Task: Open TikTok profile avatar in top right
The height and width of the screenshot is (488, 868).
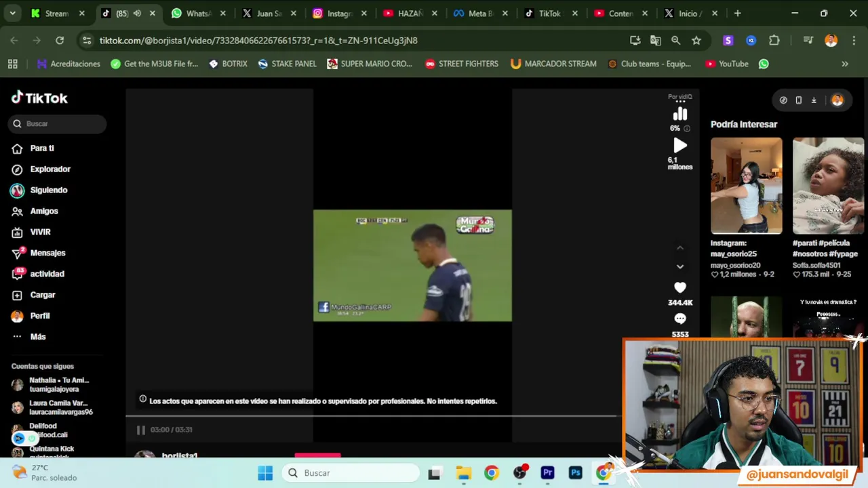Action: [837, 100]
